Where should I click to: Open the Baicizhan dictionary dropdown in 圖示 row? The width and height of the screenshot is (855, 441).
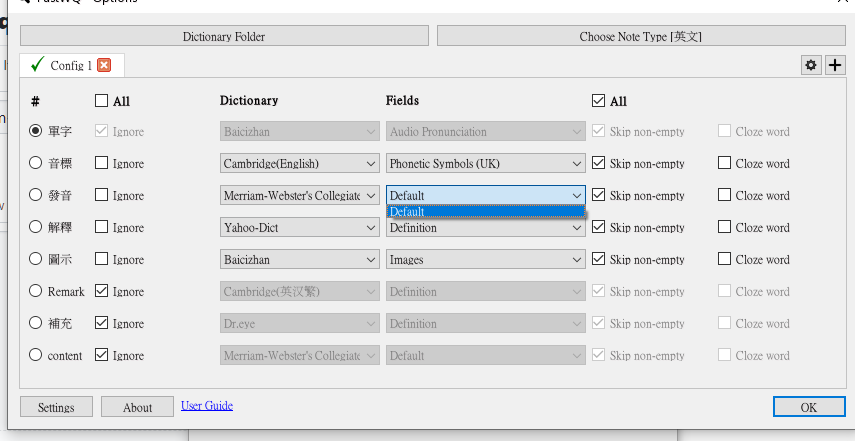(x=300, y=259)
